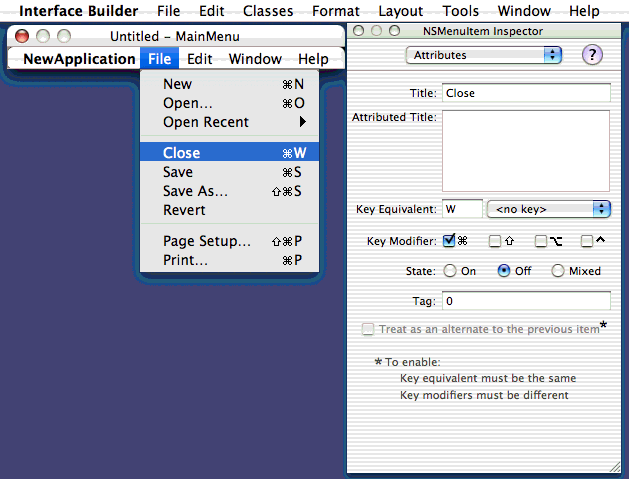
Task: Open the <no key> key equivalent dropdown
Action: pyautogui.click(x=548, y=209)
